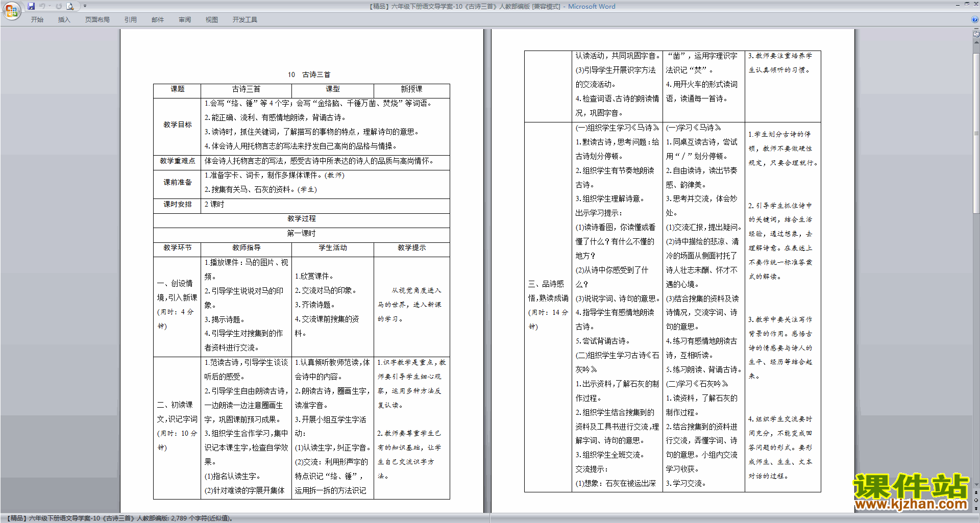This screenshot has width=980, height=523.
Task: Click the Select Browse Object round icon
Action: pos(976,501)
